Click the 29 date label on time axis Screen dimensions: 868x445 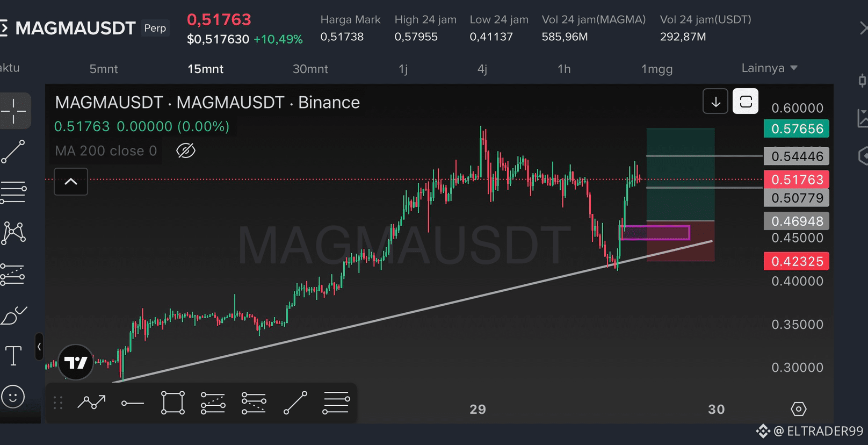tap(478, 410)
